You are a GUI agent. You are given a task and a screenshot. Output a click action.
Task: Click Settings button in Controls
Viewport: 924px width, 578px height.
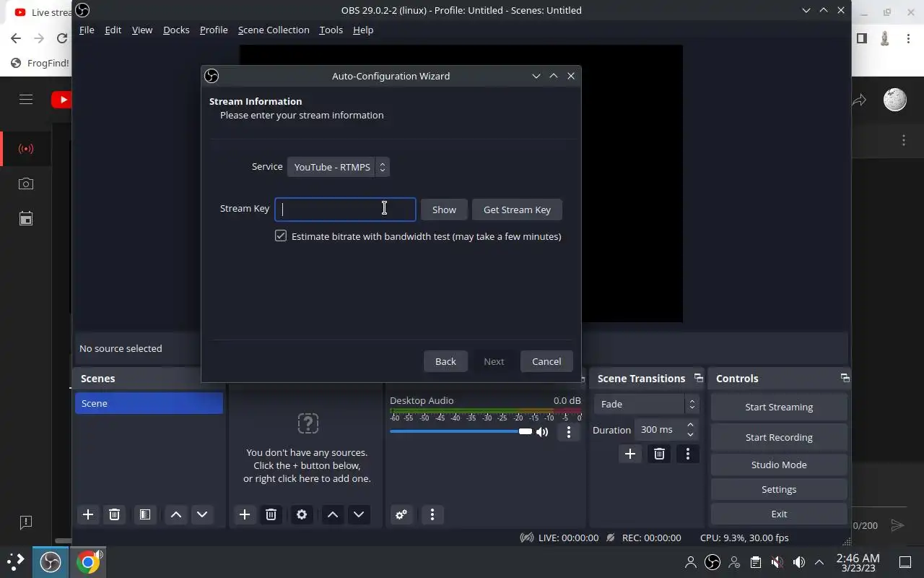[x=779, y=489]
